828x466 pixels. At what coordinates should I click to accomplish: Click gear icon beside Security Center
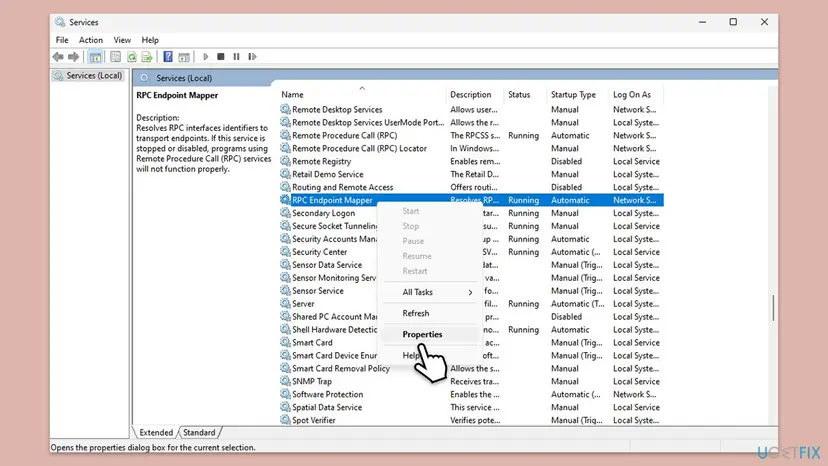pyautogui.click(x=285, y=251)
